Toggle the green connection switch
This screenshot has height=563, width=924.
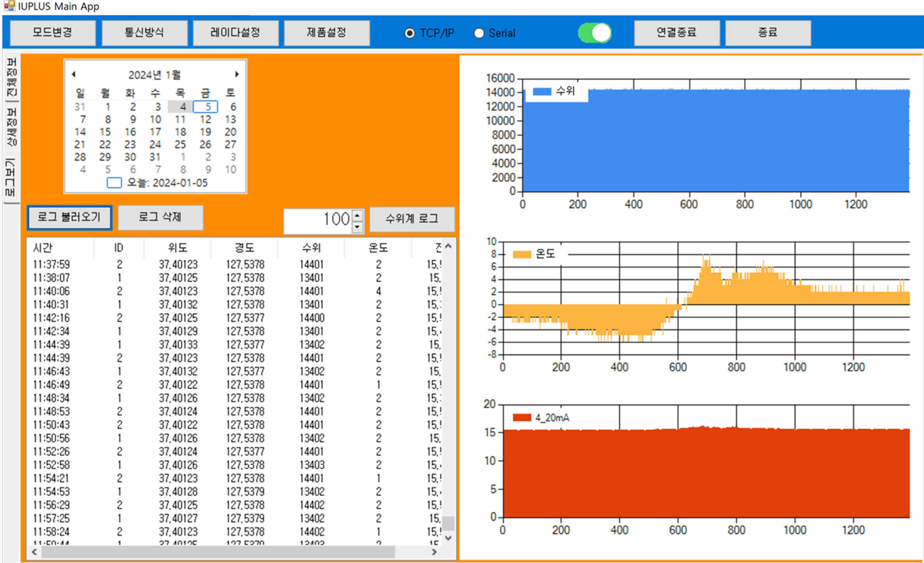(x=594, y=33)
